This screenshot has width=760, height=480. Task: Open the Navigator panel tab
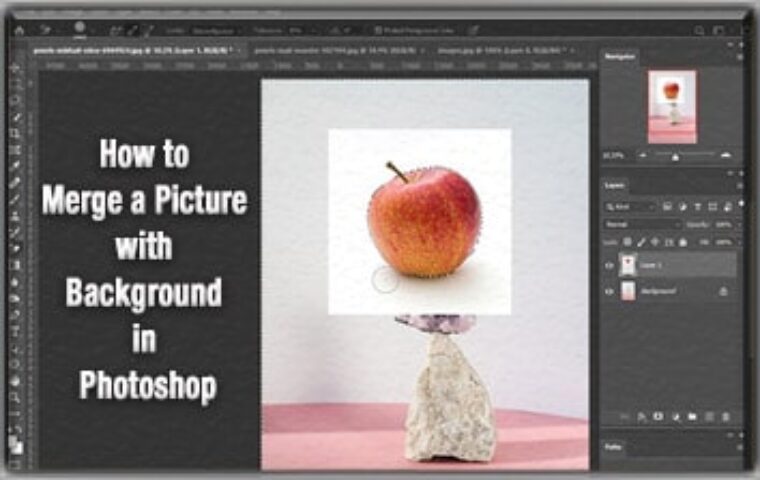tap(619, 57)
